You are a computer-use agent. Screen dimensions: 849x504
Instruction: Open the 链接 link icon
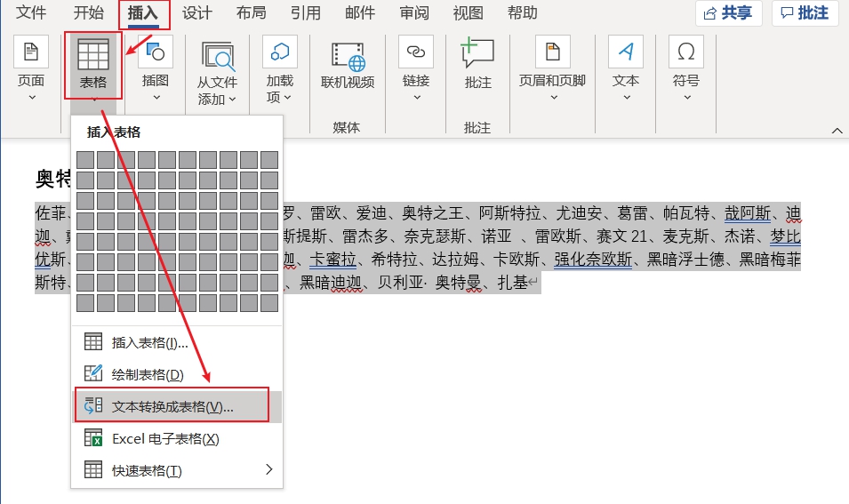coord(416,52)
